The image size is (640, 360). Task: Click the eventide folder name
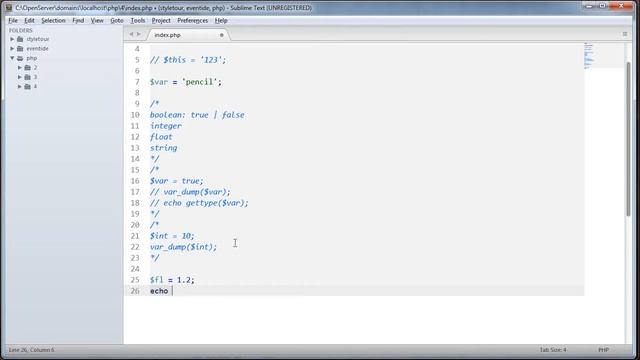(37, 49)
